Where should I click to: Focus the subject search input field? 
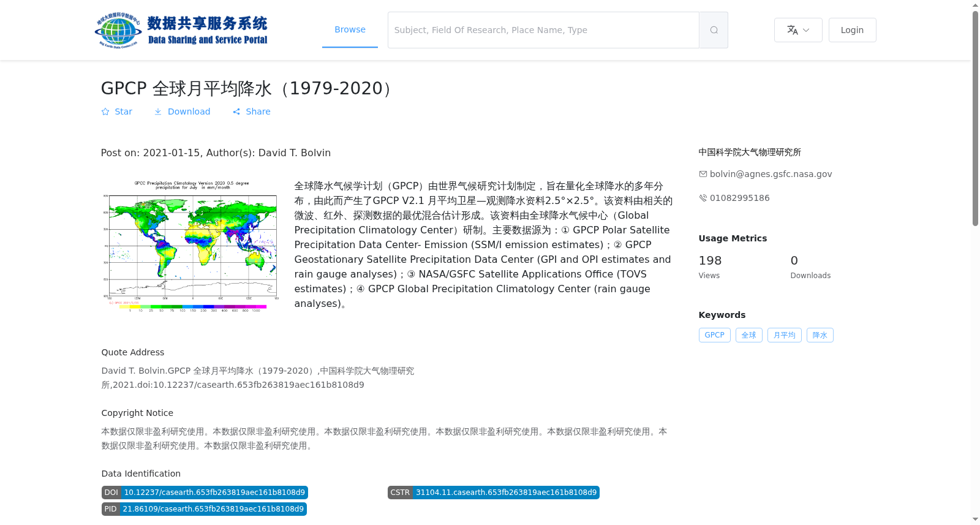click(x=543, y=30)
